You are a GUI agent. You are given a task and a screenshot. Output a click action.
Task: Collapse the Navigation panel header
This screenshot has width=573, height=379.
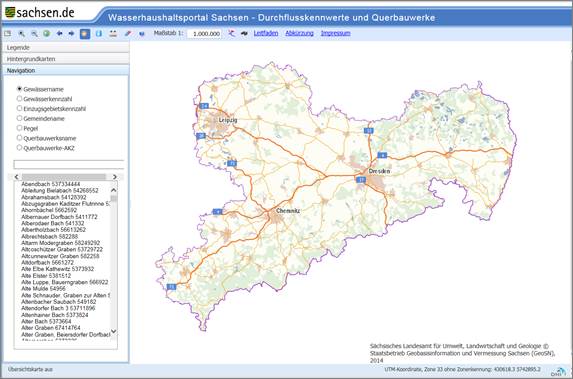tap(66, 70)
